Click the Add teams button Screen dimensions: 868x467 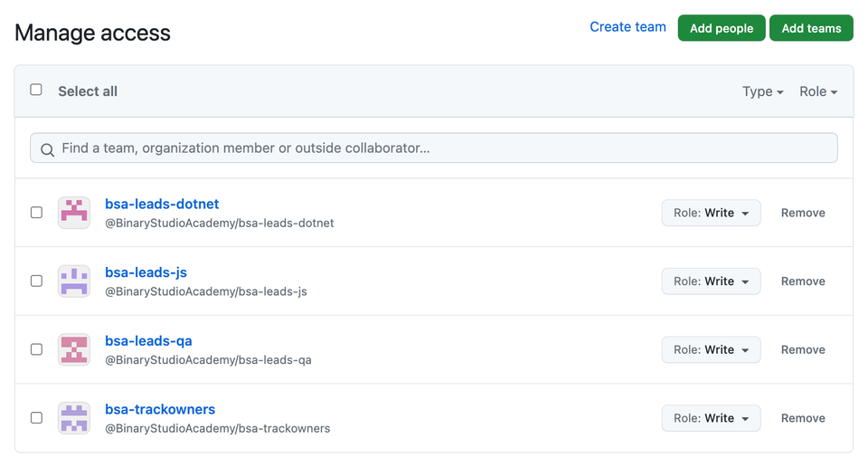point(811,28)
